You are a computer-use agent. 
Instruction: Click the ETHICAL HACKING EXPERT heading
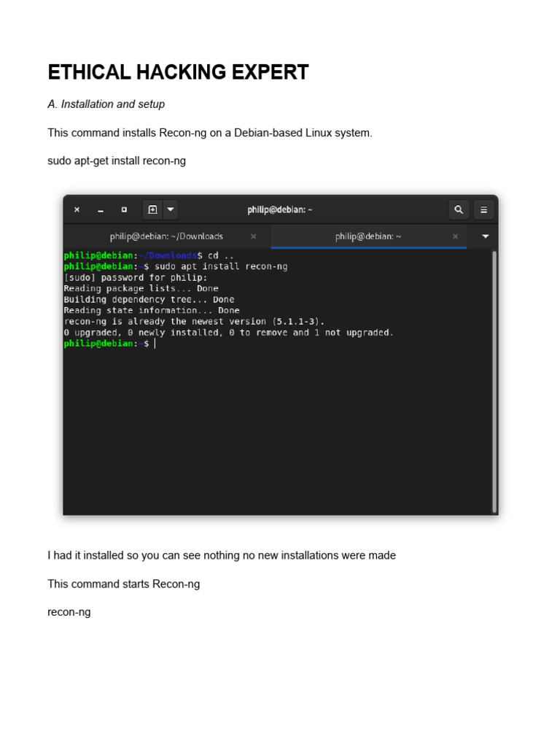click(178, 72)
